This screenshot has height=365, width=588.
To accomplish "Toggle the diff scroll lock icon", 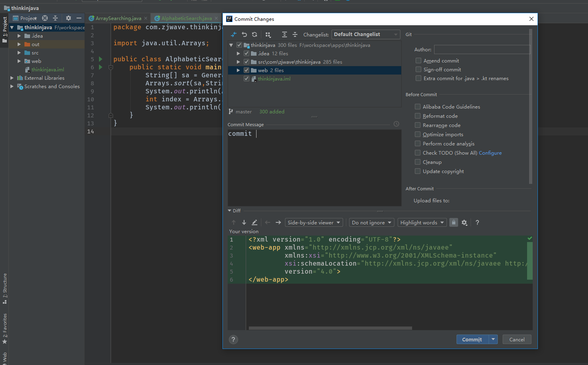I will point(454,222).
